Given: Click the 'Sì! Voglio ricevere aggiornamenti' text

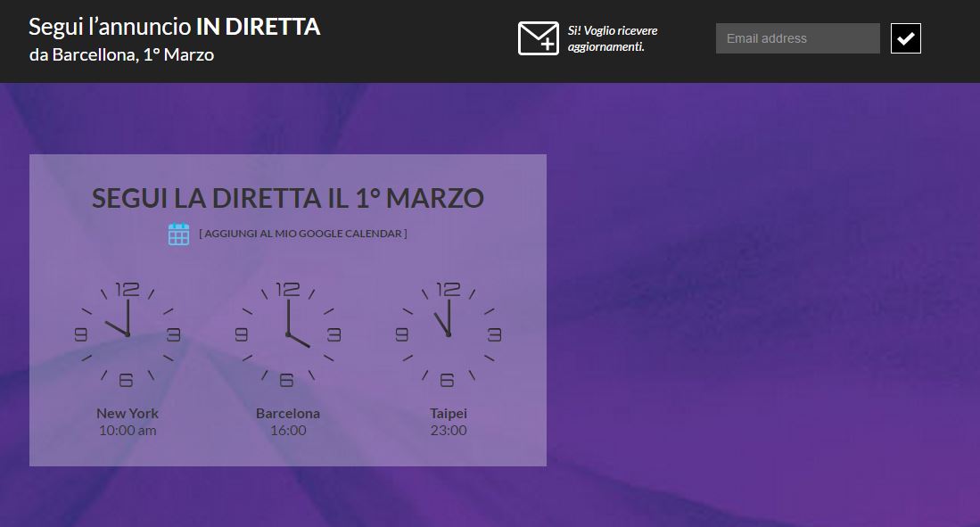Looking at the screenshot, I should point(613,38).
